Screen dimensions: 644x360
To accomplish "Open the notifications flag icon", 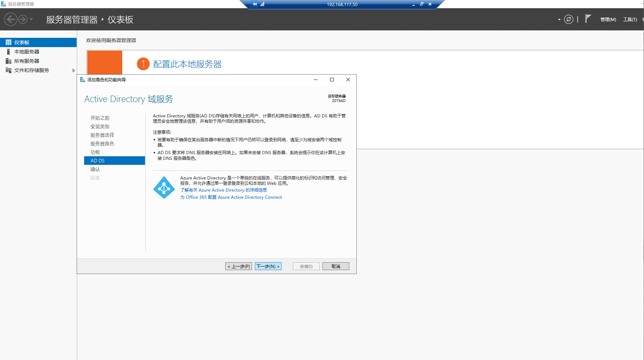I will click(588, 19).
